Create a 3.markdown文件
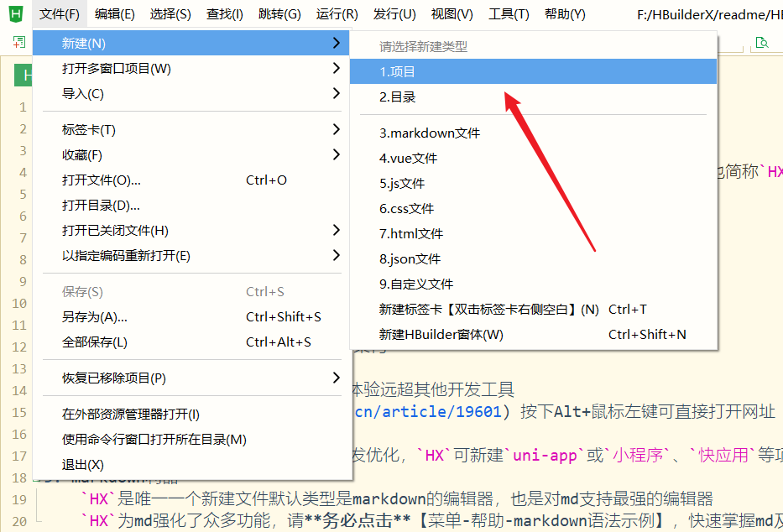Image resolution: width=783 pixels, height=532 pixels. (533, 133)
